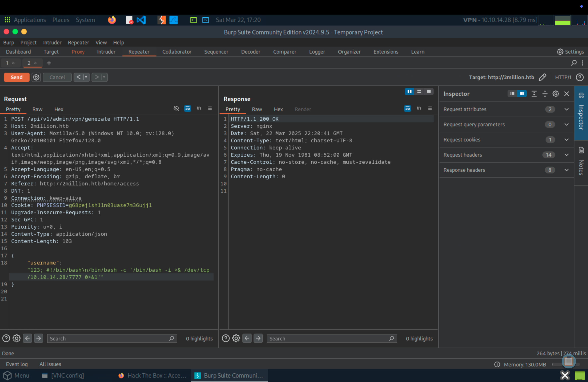This screenshot has width=588, height=382.
Task: Open Repeater help question mark icon
Action: click(x=580, y=77)
